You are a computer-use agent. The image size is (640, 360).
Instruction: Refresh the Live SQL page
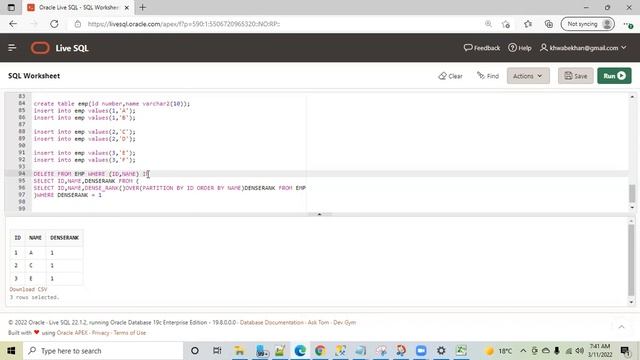[54, 24]
